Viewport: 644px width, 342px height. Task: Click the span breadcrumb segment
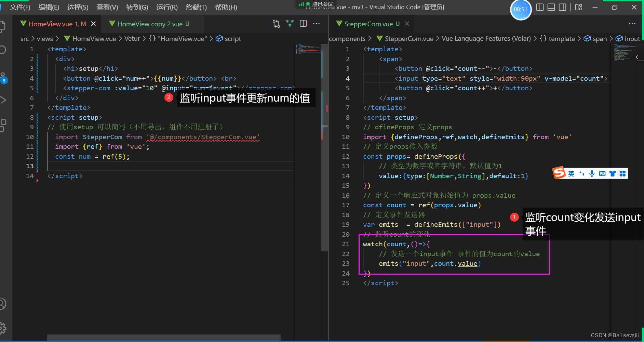[595, 39]
